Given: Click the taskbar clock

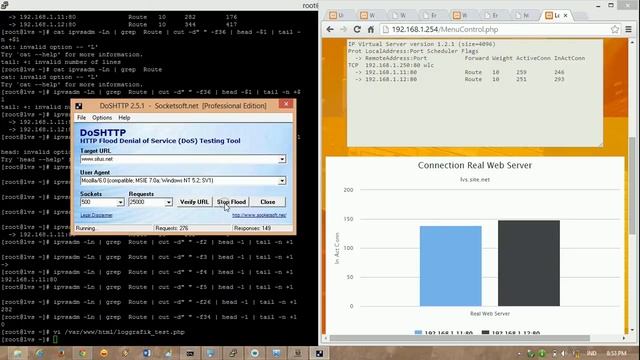Looking at the screenshot, I should click(616, 353).
